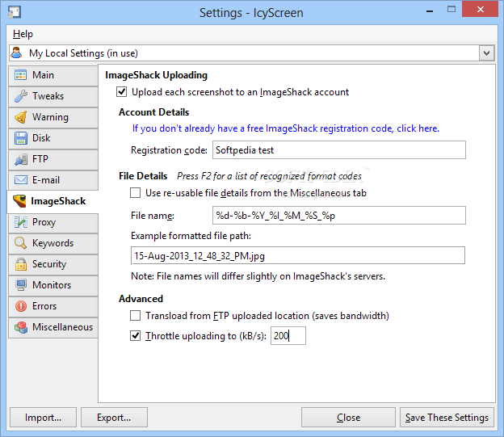This screenshot has width=504, height=437.
Task: Click the 'Press F2 for a list' hint text
Action: click(269, 176)
